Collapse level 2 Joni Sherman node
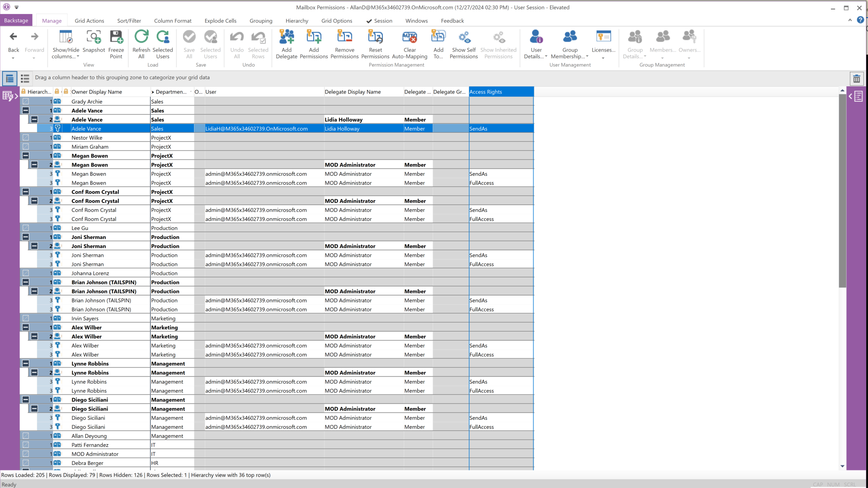868x488 pixels. tap(34, 246)
